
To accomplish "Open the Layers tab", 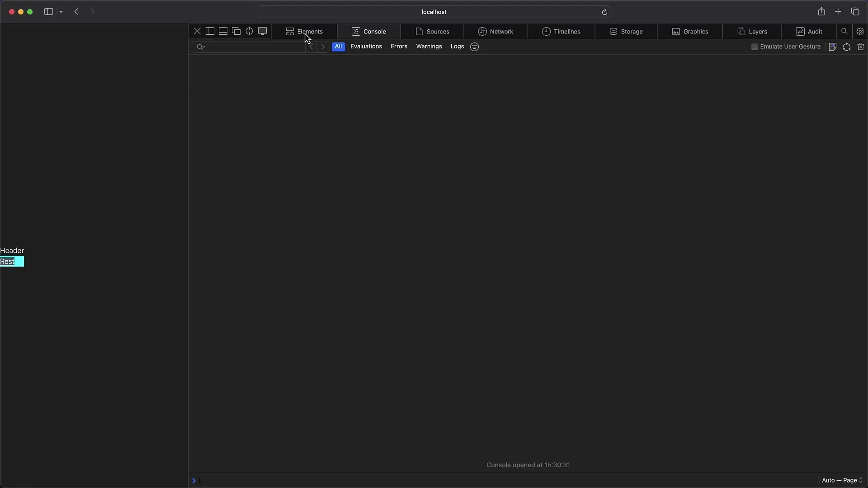I will [x=752, y=32].
